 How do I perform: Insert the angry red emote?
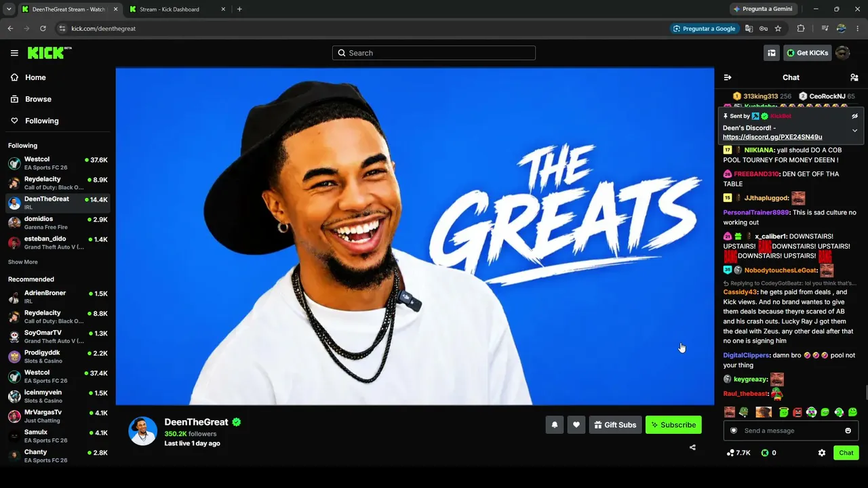pyautogui.click(x=797, y=412)
